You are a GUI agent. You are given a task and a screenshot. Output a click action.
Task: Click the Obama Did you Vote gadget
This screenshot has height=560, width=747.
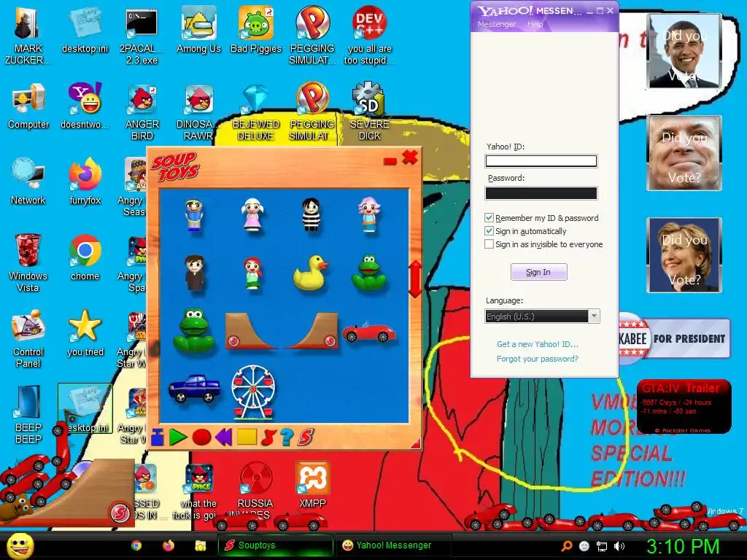pyautogui.click(x=684, y=51)
